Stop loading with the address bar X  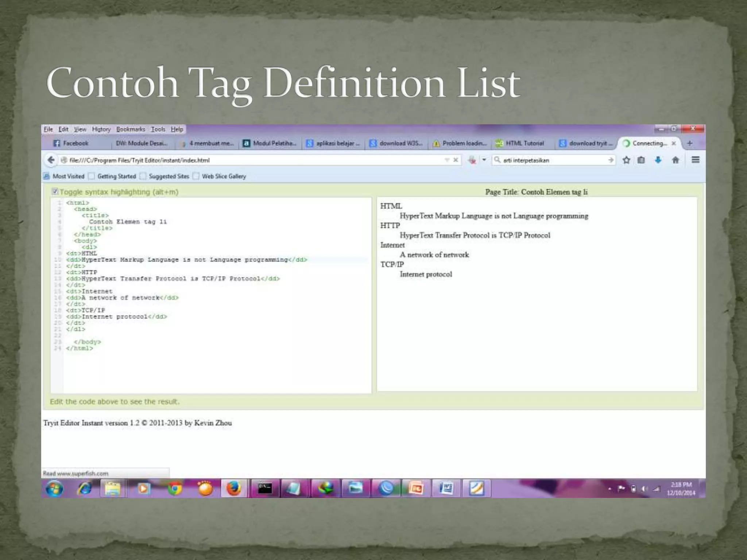[456, 160]
